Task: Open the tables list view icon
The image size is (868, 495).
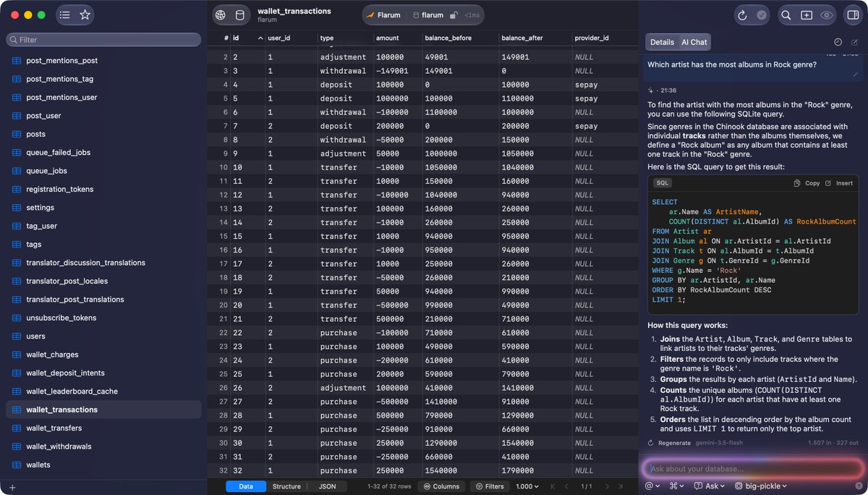Action: pos(65,14)
